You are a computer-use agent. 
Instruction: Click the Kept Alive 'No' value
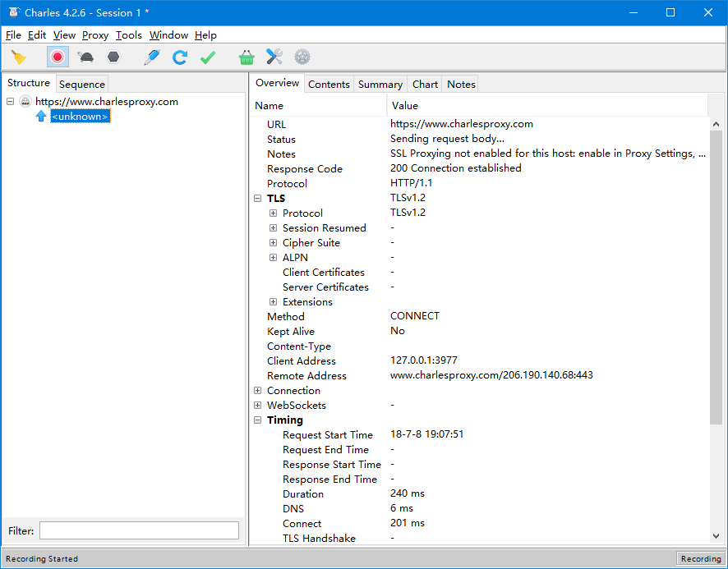[398, 331]
